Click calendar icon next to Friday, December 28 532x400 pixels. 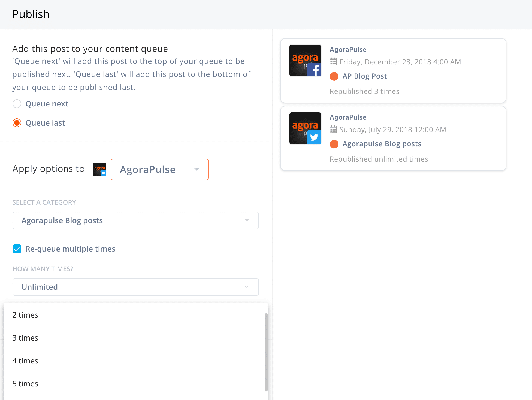pyautogui.click(x=333, y=62)
